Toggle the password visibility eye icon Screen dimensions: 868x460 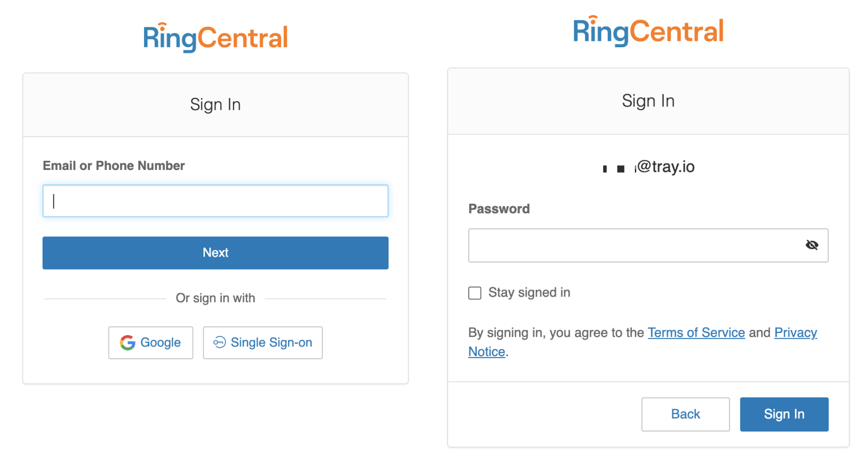point(812,245)
